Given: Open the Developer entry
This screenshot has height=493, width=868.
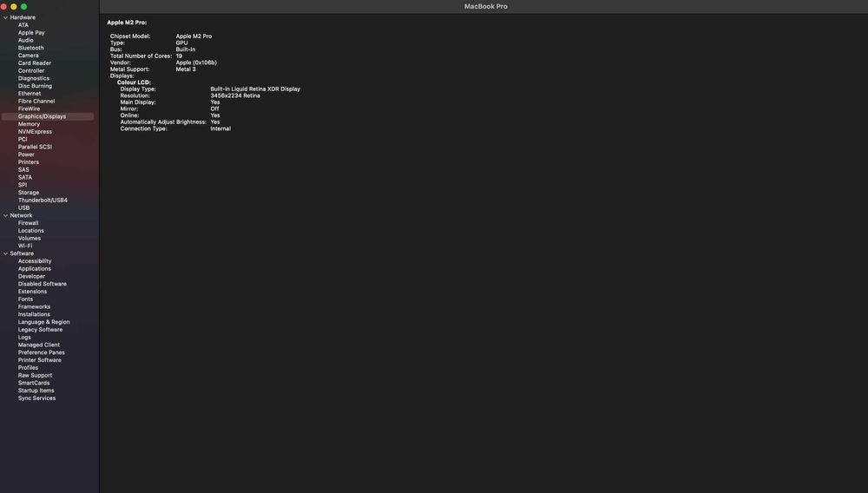Looking at the screenshot, I should 31,277.
